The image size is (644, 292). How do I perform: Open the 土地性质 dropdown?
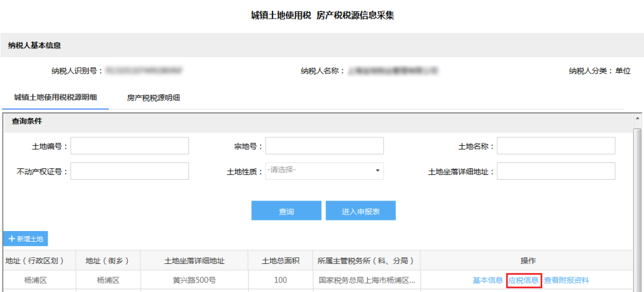point(324,171)
